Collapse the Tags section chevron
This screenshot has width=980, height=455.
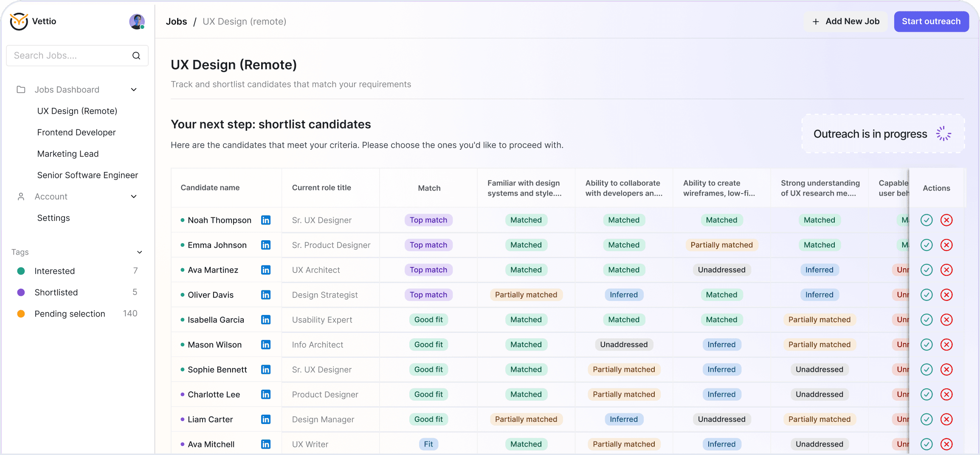[140, 252]
